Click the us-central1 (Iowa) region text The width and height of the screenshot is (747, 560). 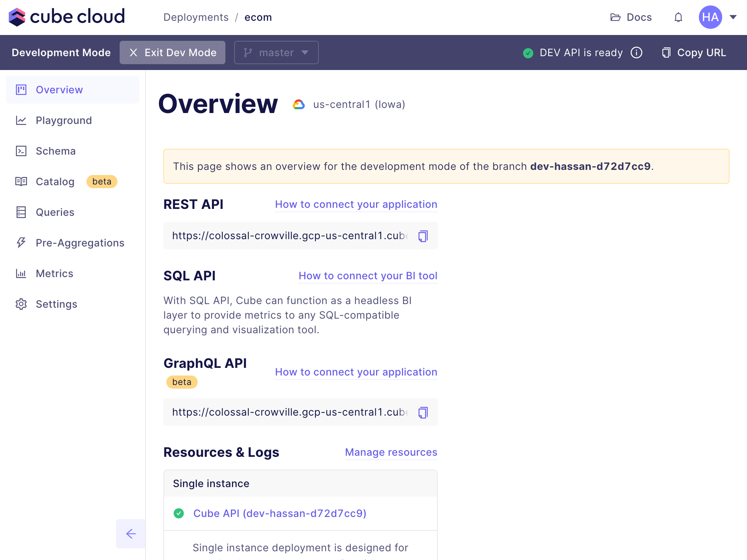pyautogui.click(x=359, y=105)
